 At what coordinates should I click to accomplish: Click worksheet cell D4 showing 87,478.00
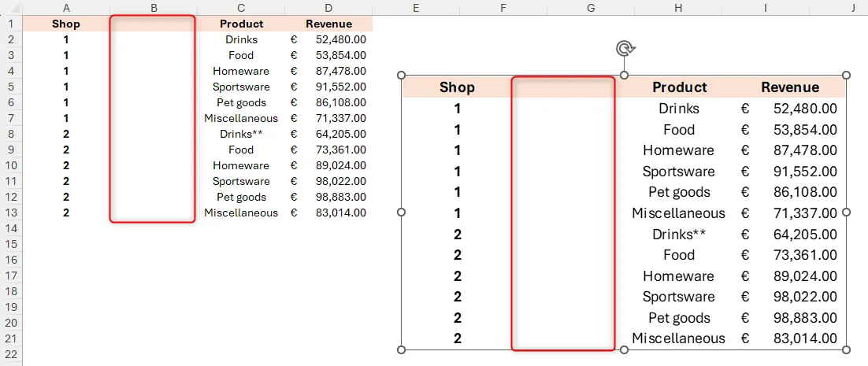point(328,72)
